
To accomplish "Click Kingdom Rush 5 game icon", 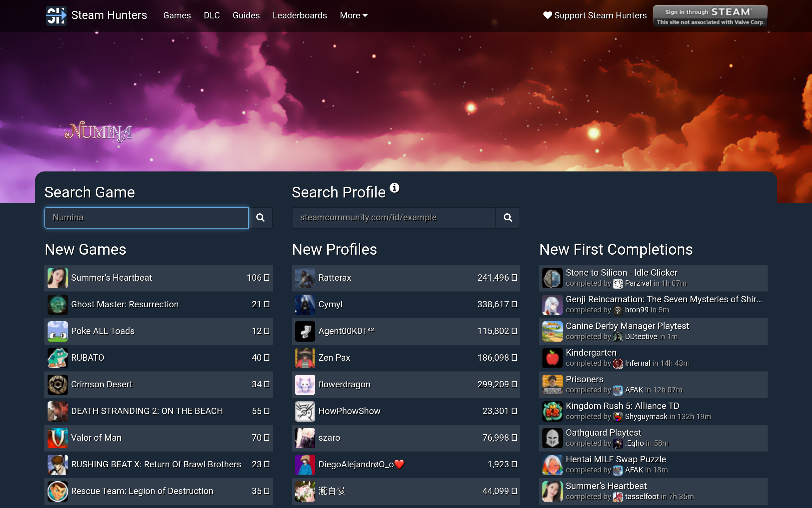I will tap(552, 411).
